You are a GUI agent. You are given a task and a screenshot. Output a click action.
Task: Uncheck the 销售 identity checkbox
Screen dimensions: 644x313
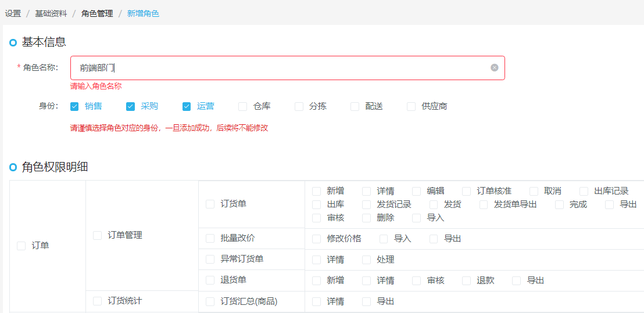tap(74, 107)
